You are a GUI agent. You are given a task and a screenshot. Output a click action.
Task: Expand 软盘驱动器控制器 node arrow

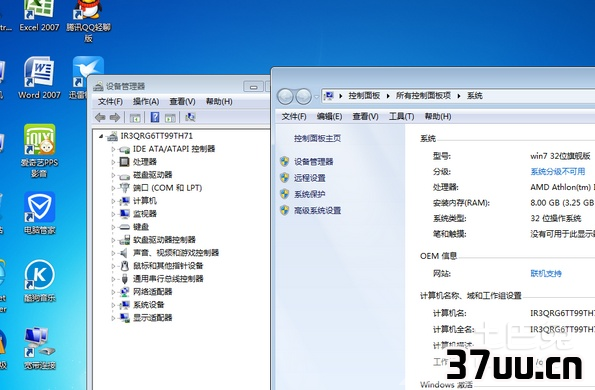coord(113,240)
